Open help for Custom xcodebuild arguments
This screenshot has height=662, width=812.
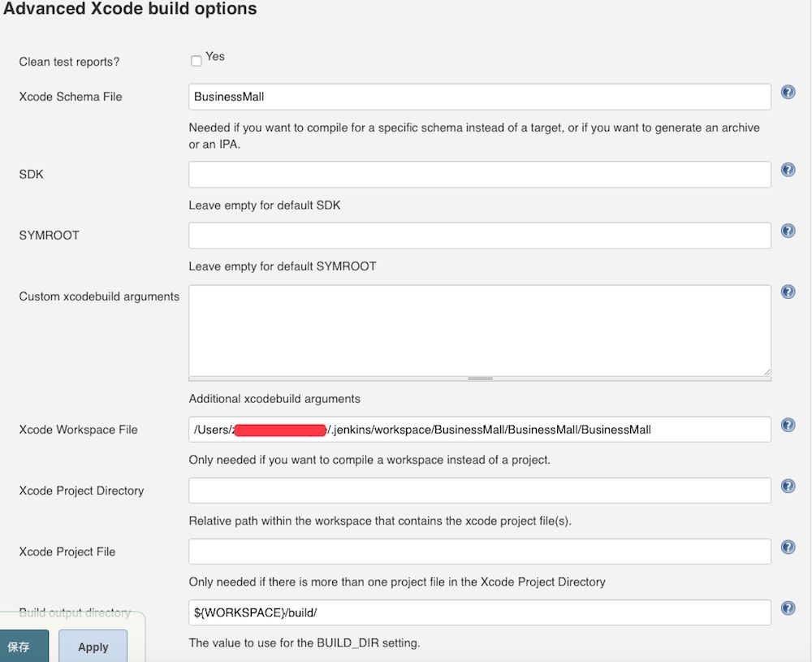788,292
